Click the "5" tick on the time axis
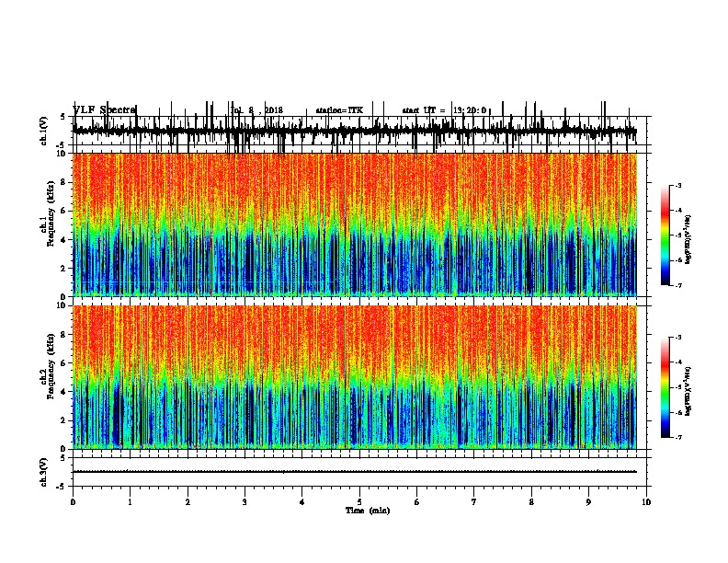Screen dimensions: 728x563 tap(359, 502)
